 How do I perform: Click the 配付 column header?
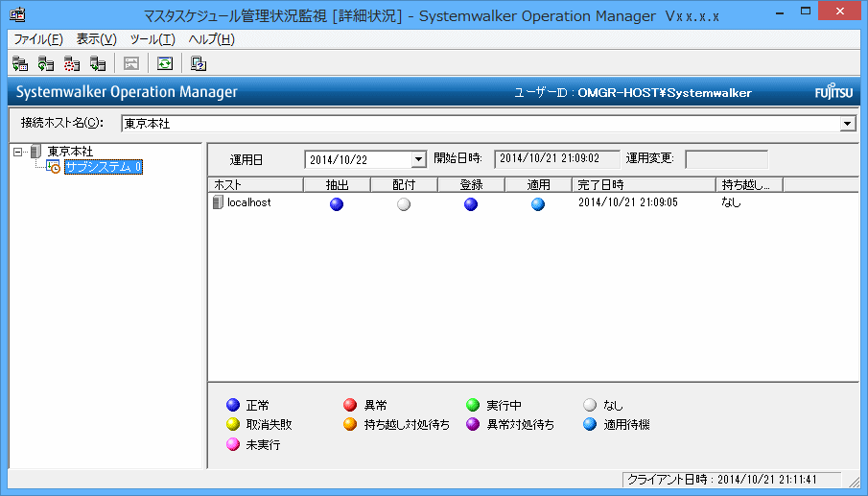[x=404, y=185]
